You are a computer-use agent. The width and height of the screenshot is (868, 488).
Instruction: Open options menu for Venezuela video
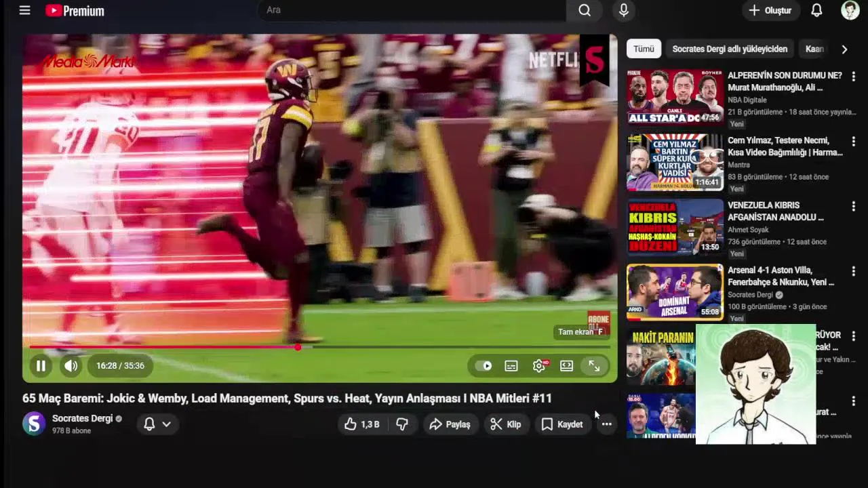click(853, 205)
